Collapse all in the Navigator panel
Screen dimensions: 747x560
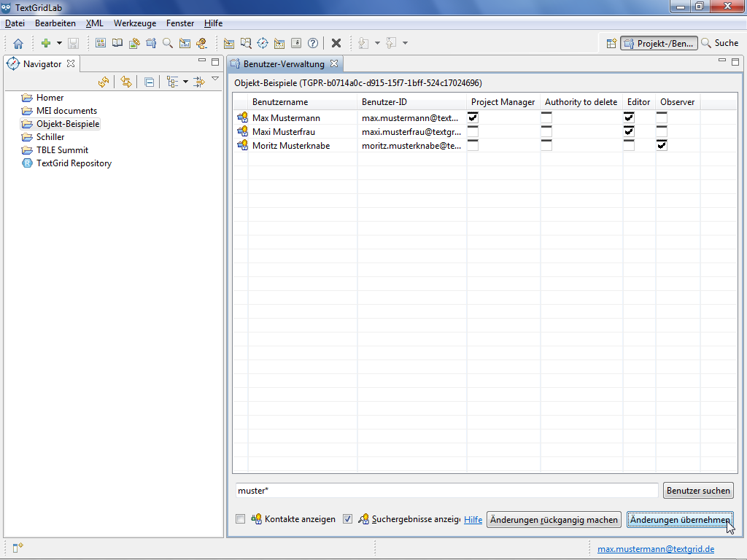149,82
